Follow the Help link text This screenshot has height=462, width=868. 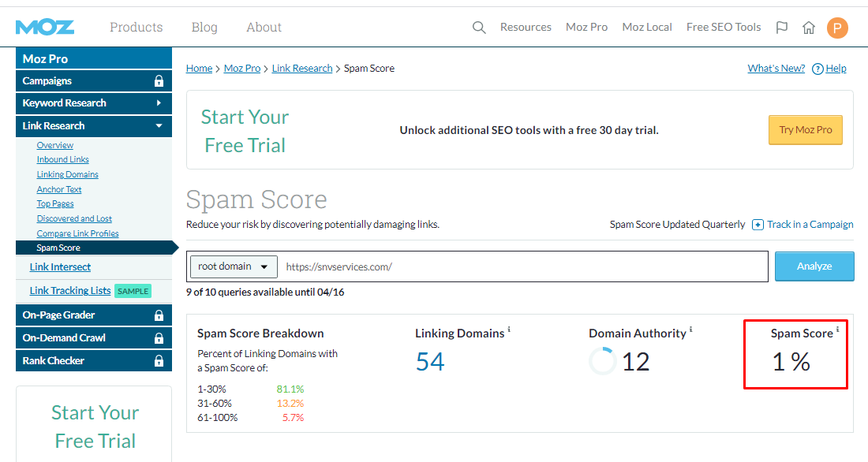(x=836, y=68)
